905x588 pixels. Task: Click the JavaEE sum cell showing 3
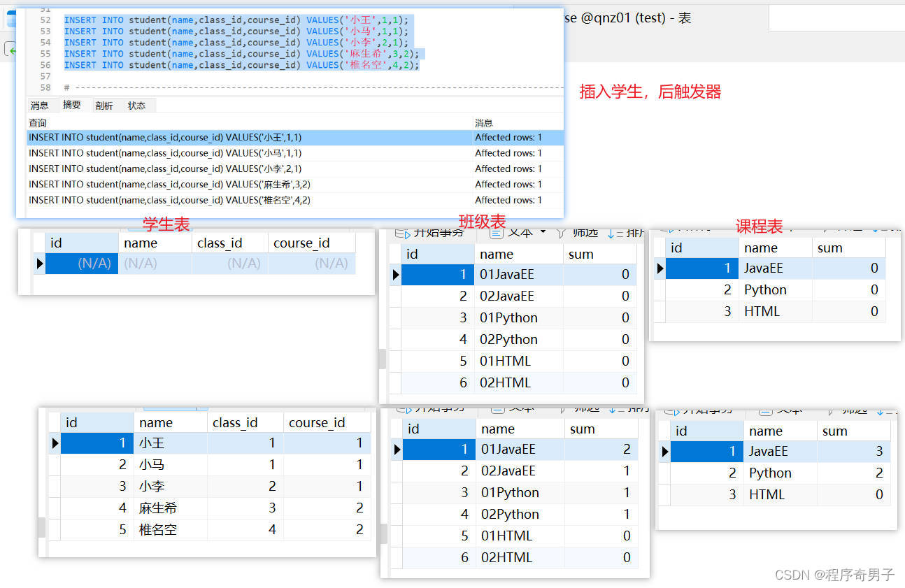point(853,452)
